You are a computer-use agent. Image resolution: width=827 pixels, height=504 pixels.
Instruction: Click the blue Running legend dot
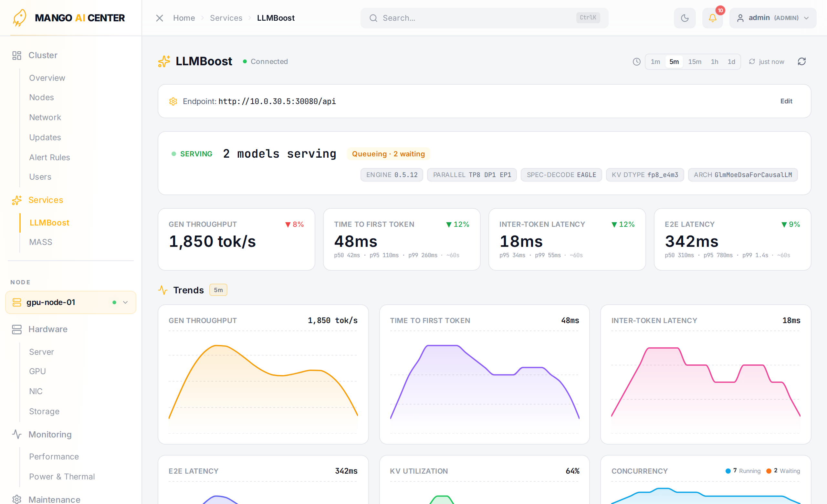pyautogui.click(x=728, y=471)
